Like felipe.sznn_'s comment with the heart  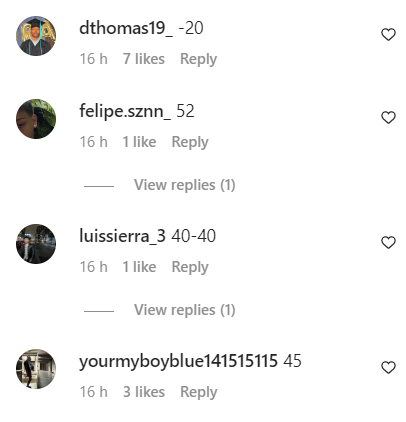[x=388, y=118]
